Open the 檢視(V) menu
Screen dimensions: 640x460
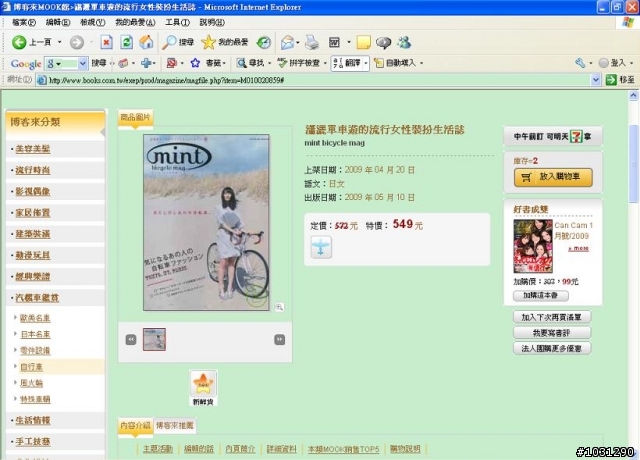[93, 22]
